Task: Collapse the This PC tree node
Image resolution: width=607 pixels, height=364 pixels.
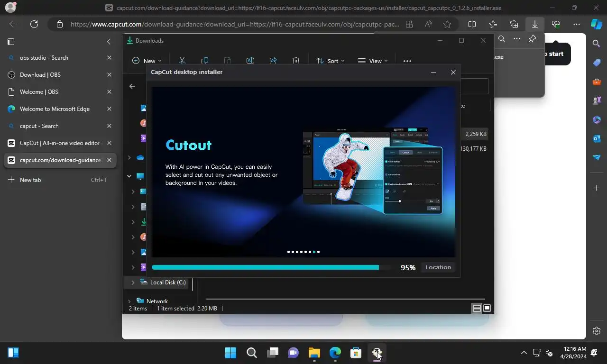Action: 129,176
